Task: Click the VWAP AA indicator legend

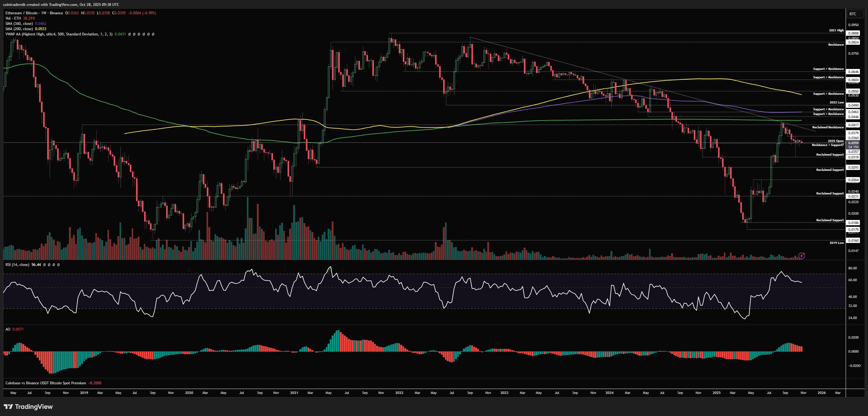Action: tap(59, 34)
